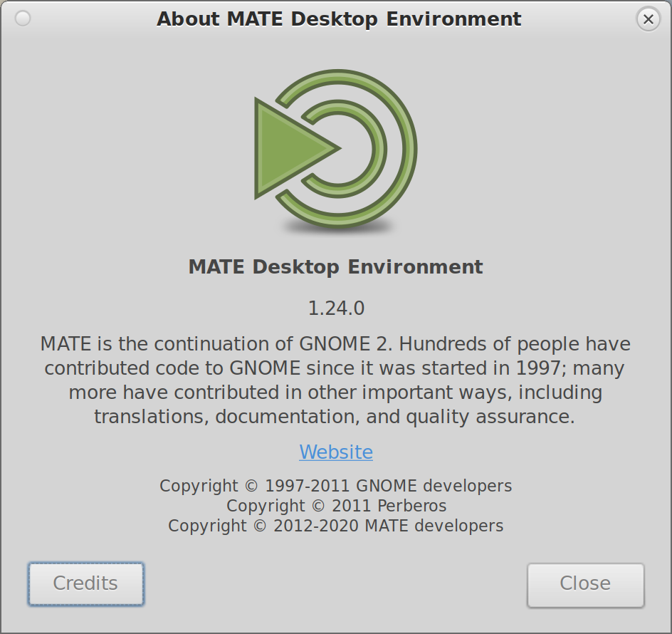Click the X icon in the title bar
The image size is (672, 634).
(648, 19)
